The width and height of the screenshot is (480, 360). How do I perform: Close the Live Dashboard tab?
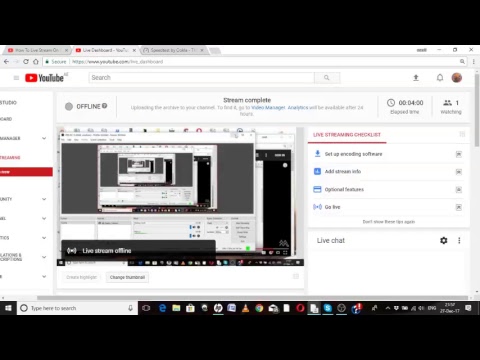(x=134, y=50)
